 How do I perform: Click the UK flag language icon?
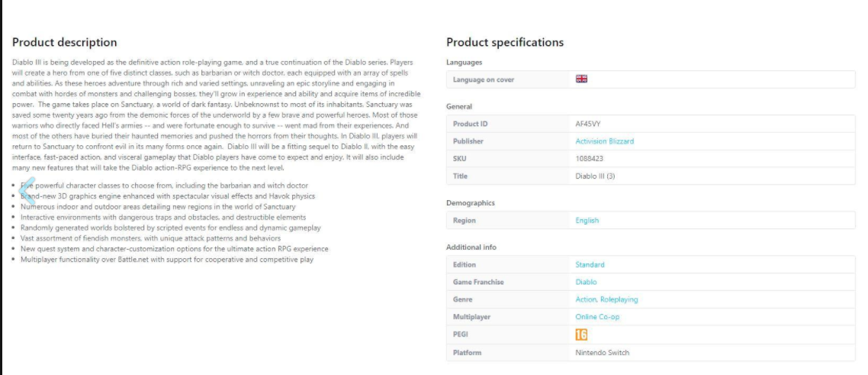coord(581,79)
